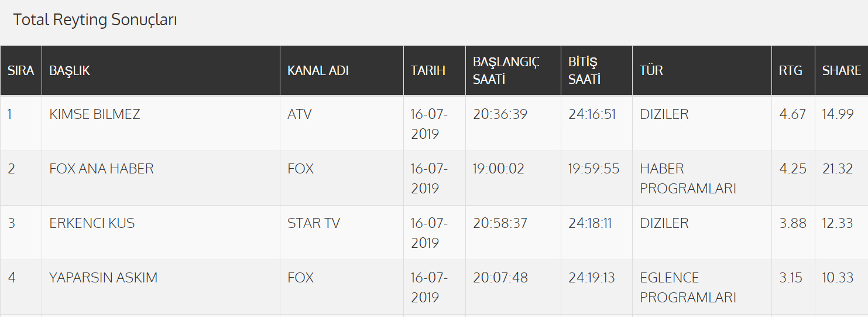Click the TÜR column header
868x317 pixels.
(651, 71)
